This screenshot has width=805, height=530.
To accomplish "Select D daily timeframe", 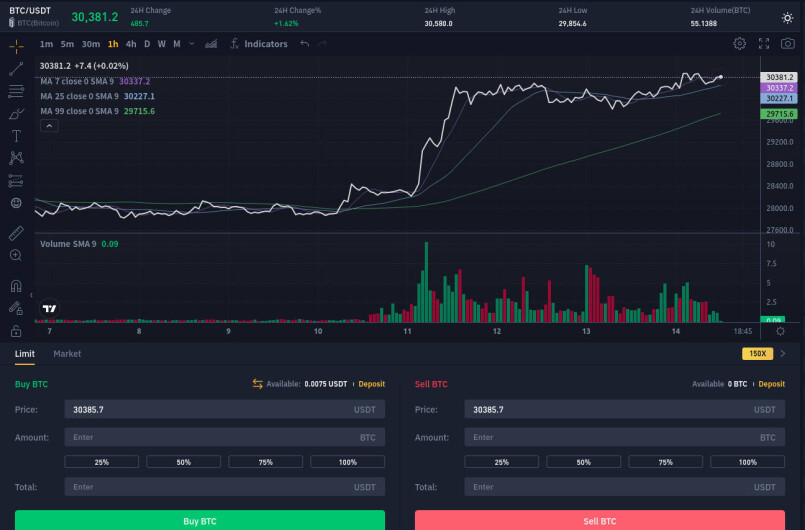I will point(147,44).
